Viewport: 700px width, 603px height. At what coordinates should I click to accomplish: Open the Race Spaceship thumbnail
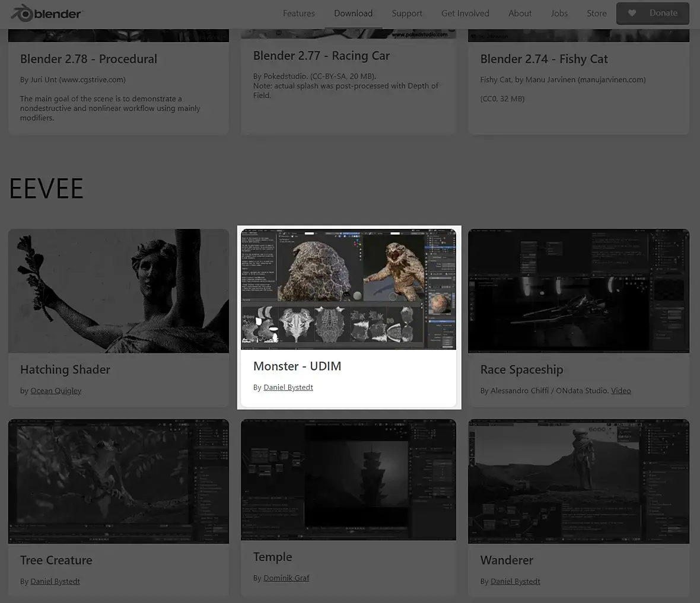(x=578, y=291)
